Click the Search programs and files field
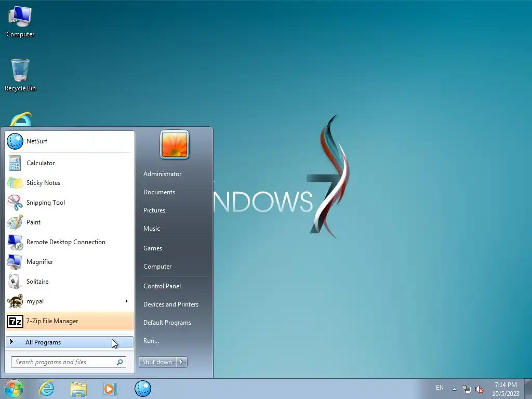This screenshot has width=532, height=399. coord(69,362)
